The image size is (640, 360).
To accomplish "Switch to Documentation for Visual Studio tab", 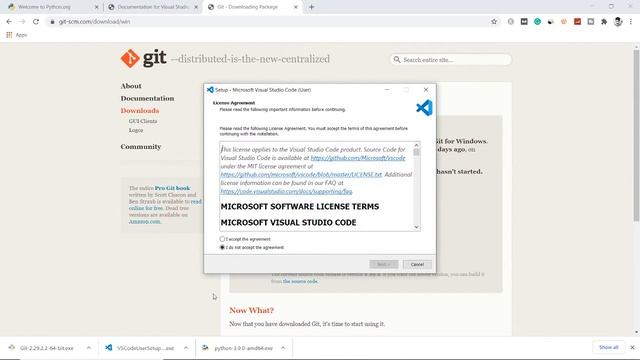I will tap(153, 7).
